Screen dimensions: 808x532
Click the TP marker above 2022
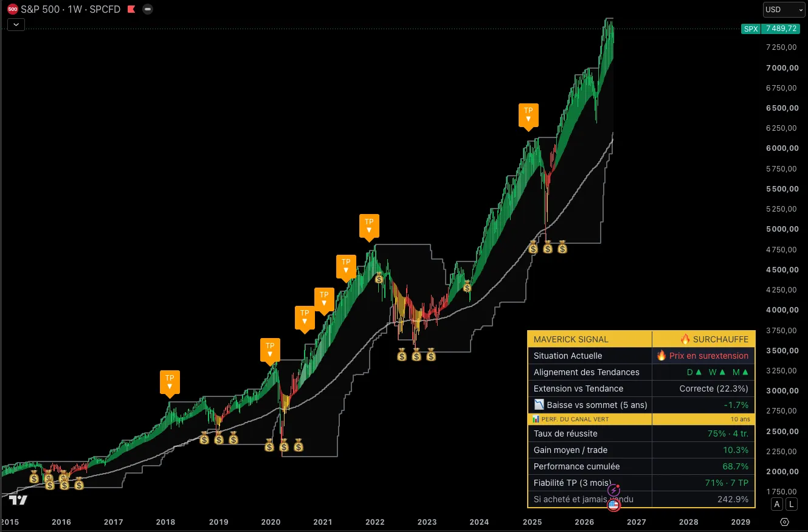click(x=369, y=226)
